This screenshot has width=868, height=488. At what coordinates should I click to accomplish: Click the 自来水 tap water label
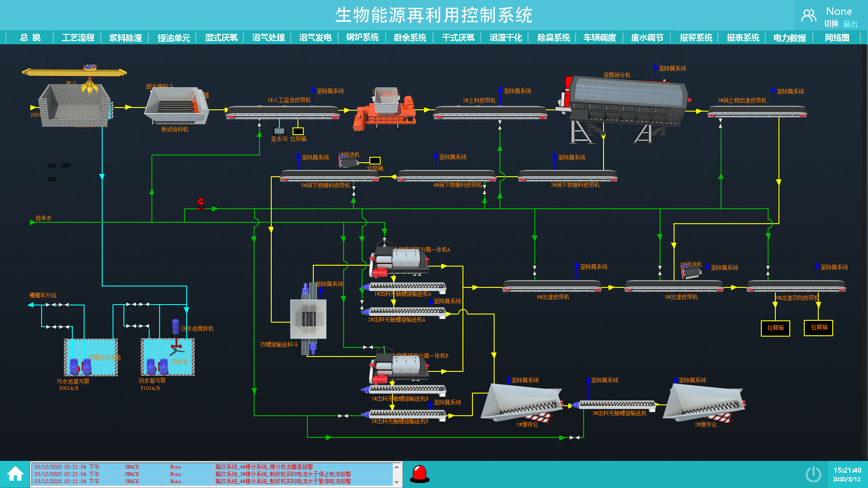point(43,218)
